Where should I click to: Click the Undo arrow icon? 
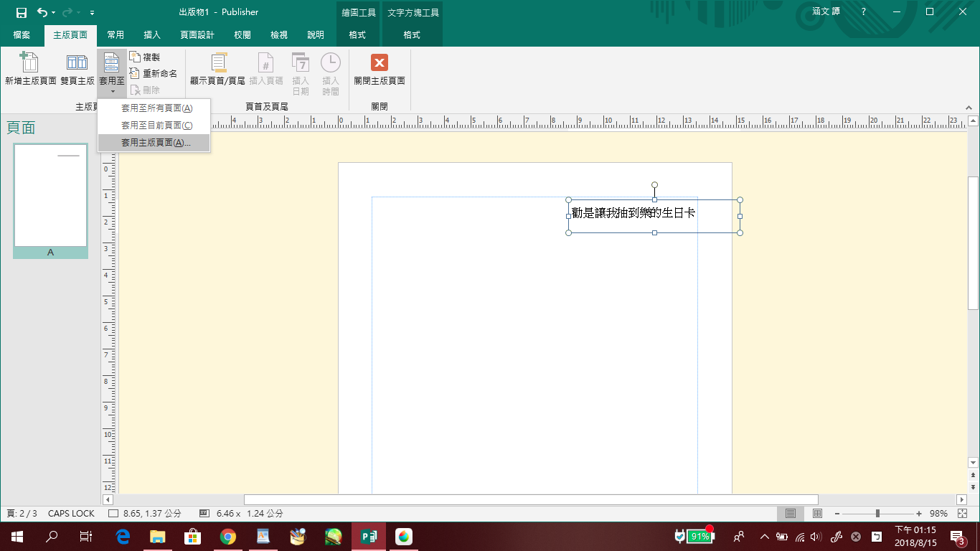coord(42,12)
